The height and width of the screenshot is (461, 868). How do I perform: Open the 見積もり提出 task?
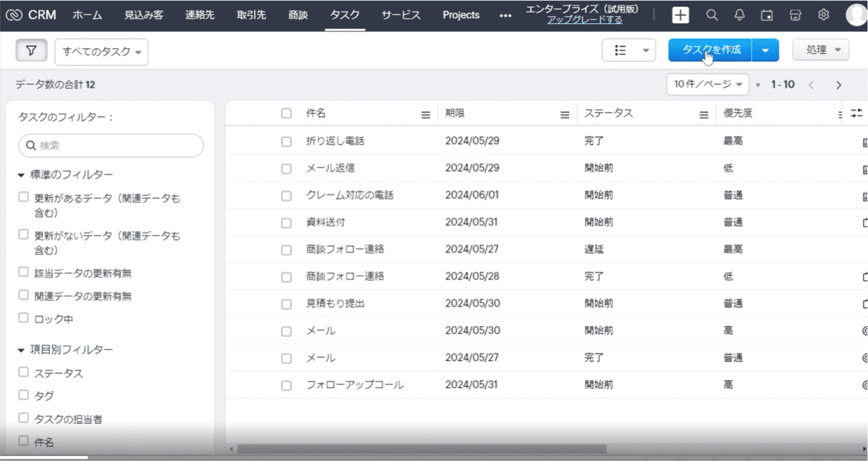(x=335, y=303)
